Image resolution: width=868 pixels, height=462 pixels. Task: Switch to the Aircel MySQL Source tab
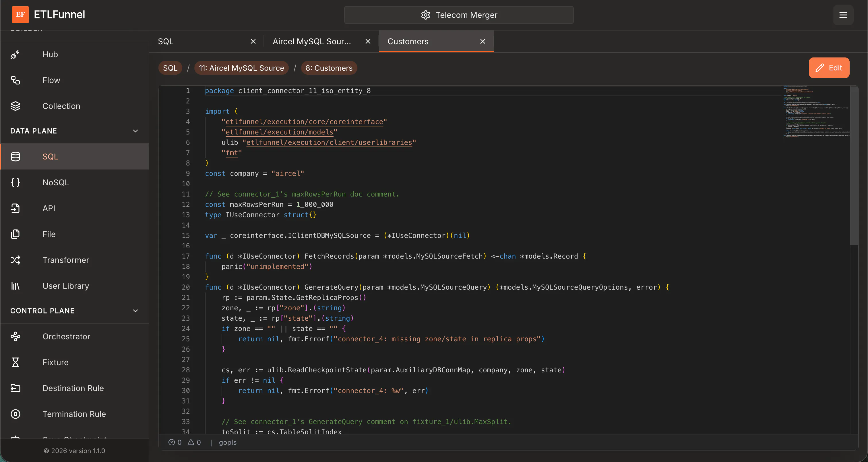pos(321,41)
